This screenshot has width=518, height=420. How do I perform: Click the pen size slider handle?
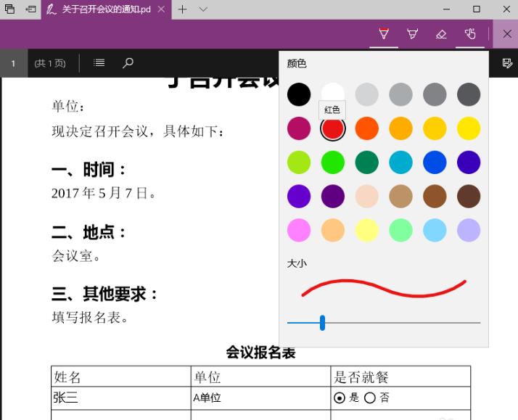point(322,322)
